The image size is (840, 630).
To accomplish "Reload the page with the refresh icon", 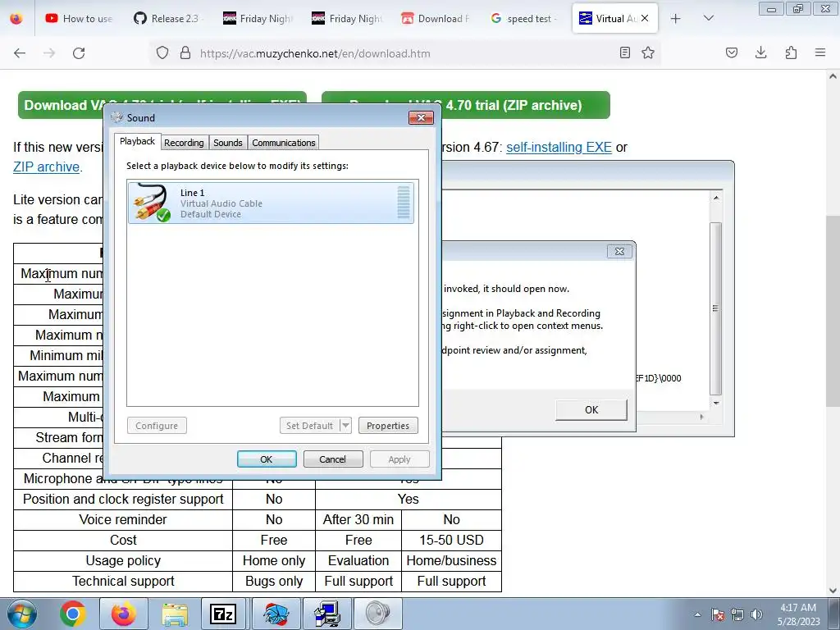I will point(79,53).
